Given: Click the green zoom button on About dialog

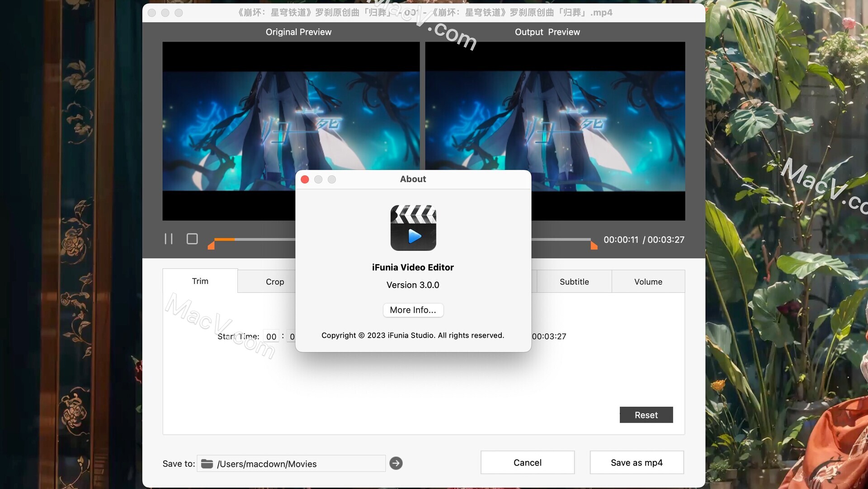Looking at the screenshot, I should tap(331, 179).
